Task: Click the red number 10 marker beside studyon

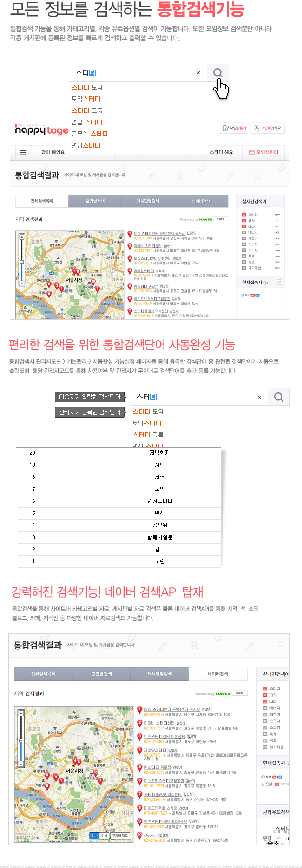Action: (139, 836)
